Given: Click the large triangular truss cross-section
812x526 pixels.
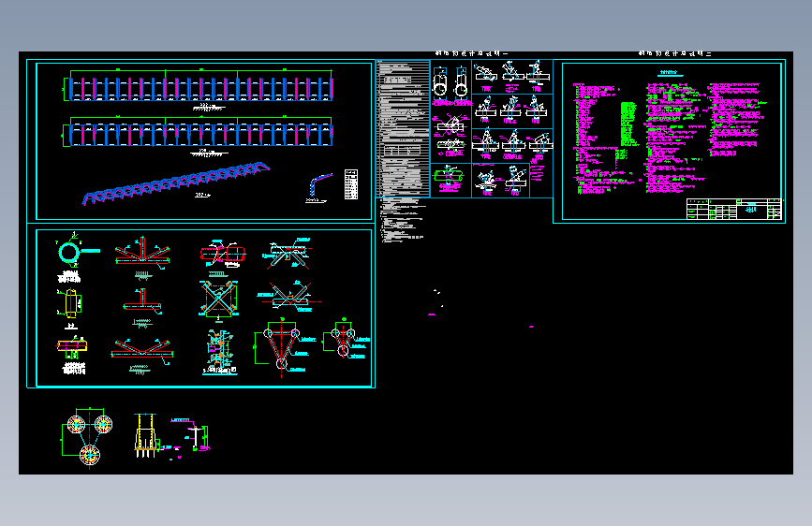Looking at the screenshot, I should (x=281, y=348).
